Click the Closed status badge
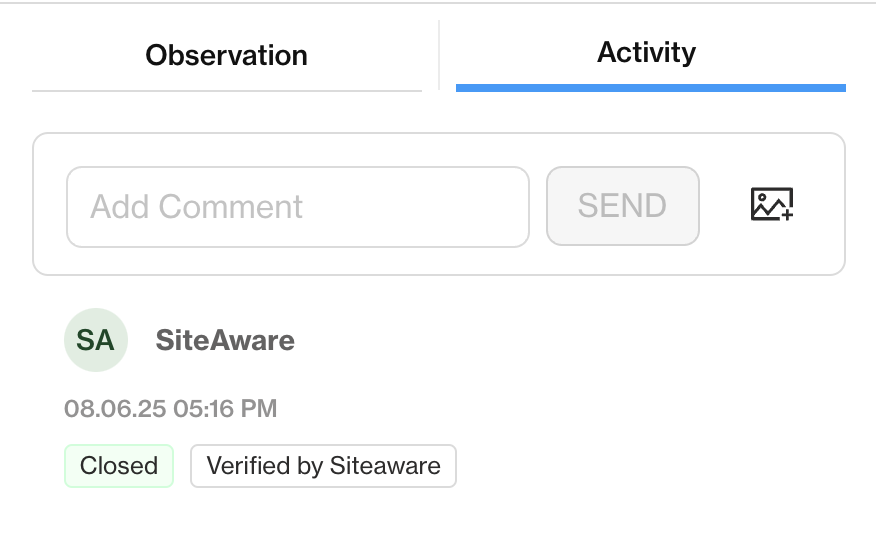Screen dimensions: 876x544 pyautogui.click(x=119, y=466)
